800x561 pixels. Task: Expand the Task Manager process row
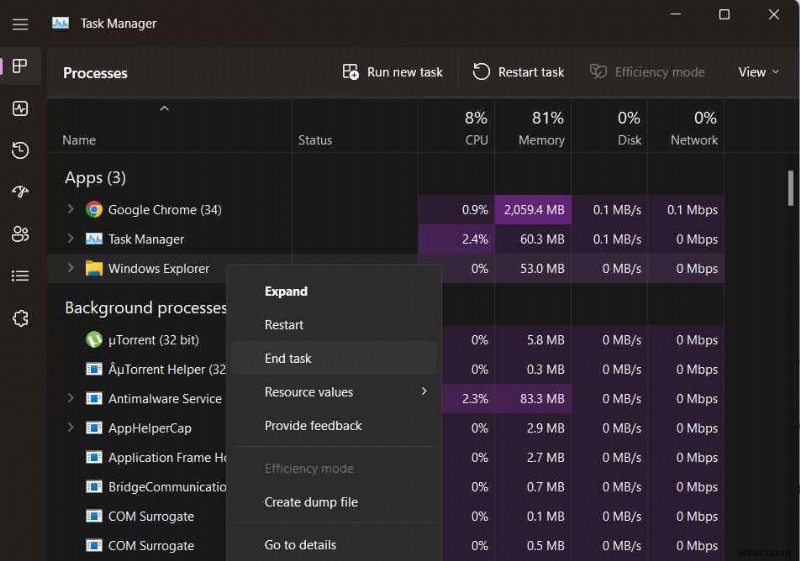(70, 239)
